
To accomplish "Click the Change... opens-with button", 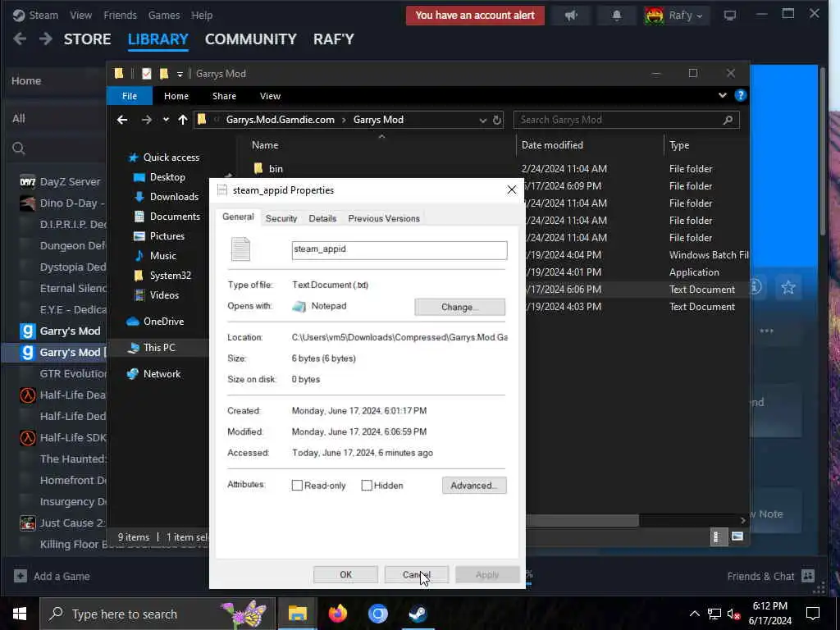I will (x=459, y=307).
